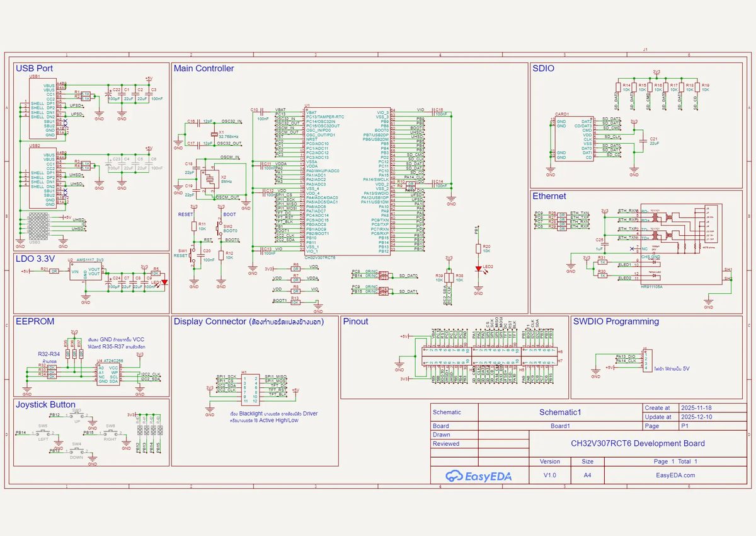Click the Schematic1 title block cell
Screen dimensions: 756x536
tap(560, 412)
